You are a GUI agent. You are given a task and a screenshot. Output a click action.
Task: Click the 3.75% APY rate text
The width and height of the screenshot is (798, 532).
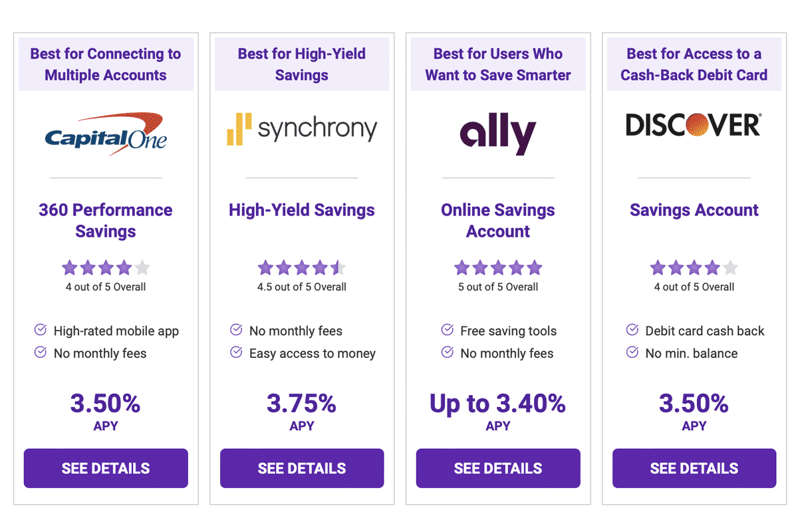301,404
